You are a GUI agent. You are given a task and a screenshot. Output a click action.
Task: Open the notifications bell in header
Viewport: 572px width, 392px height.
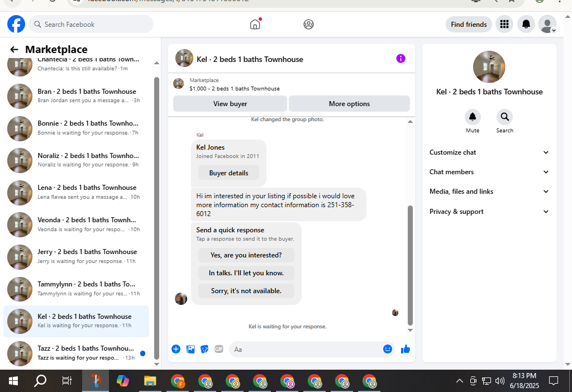click(526, 25)
